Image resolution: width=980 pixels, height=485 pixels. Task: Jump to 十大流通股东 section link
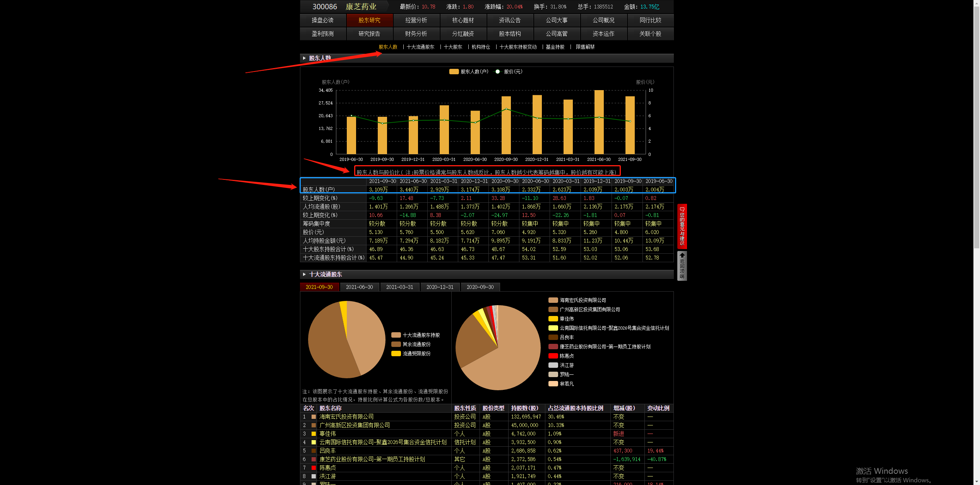(420, 47)
